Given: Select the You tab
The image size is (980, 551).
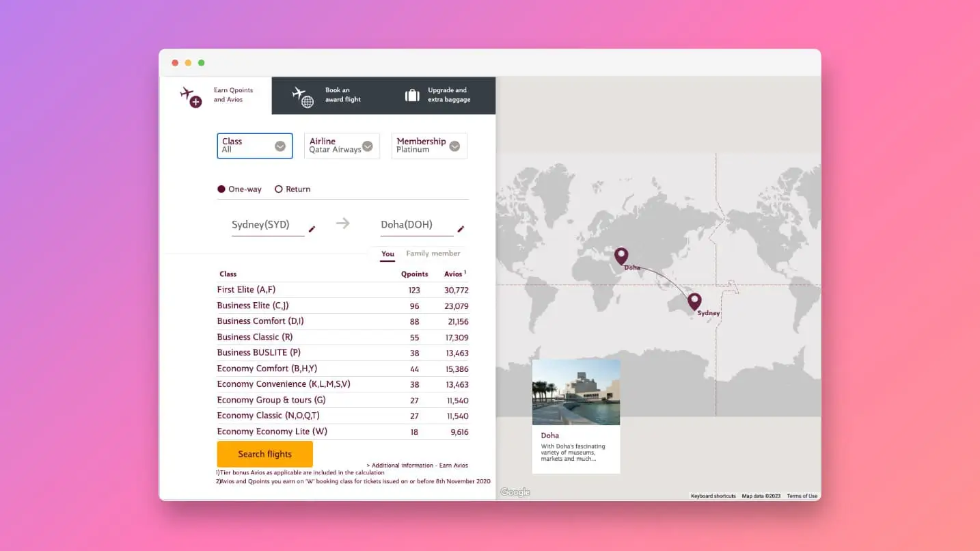Looking at the screenshot, I should coord(387,254).
